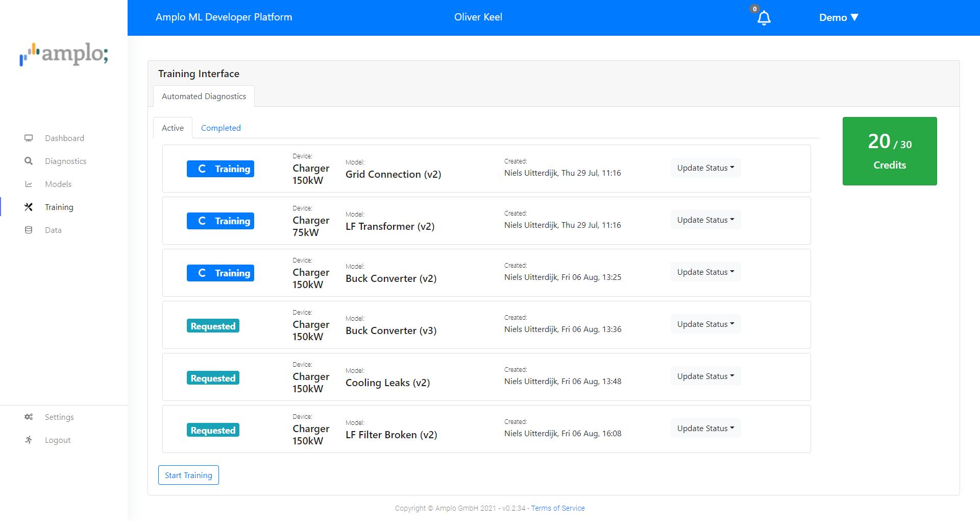Click the Buck Converter (v2) model name
The width and height of the screenshot is (980, 522).
click(391, 278)
